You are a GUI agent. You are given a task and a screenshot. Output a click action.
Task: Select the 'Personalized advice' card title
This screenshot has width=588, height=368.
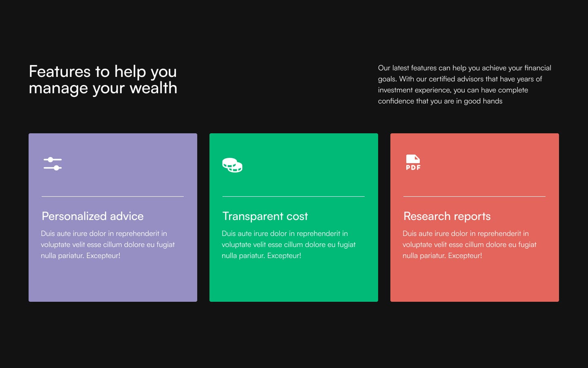click(93, 216)
